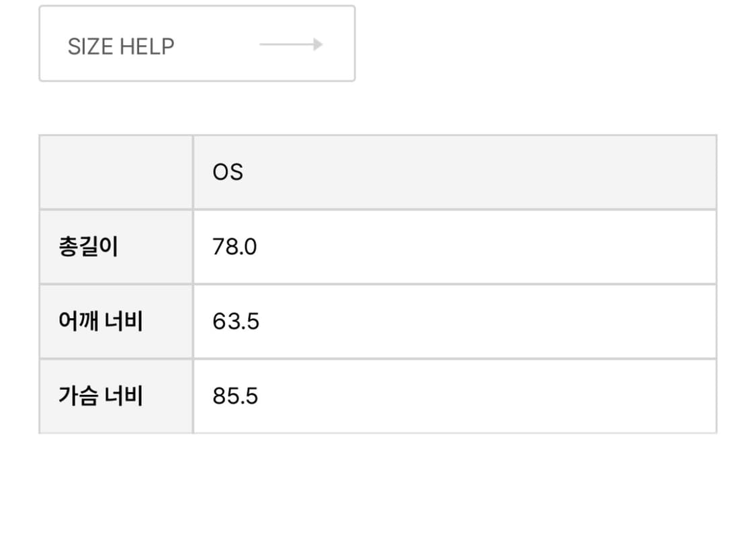Open the SIZE HELP guide button
This screenshot has width=756, height=536.
(x=197, y=44)
